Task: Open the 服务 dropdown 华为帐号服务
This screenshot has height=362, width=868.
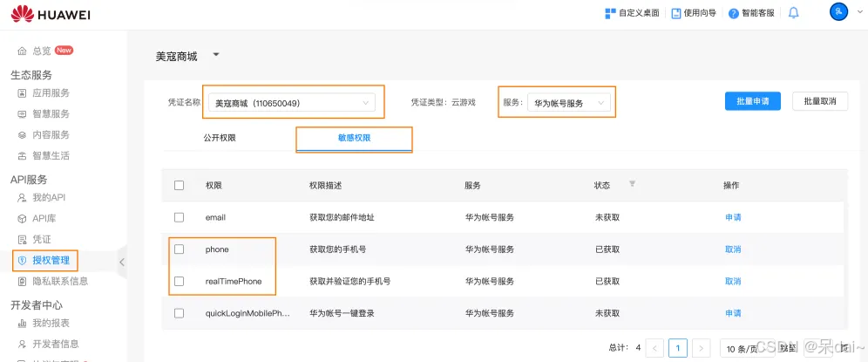Action: point(569,103)
